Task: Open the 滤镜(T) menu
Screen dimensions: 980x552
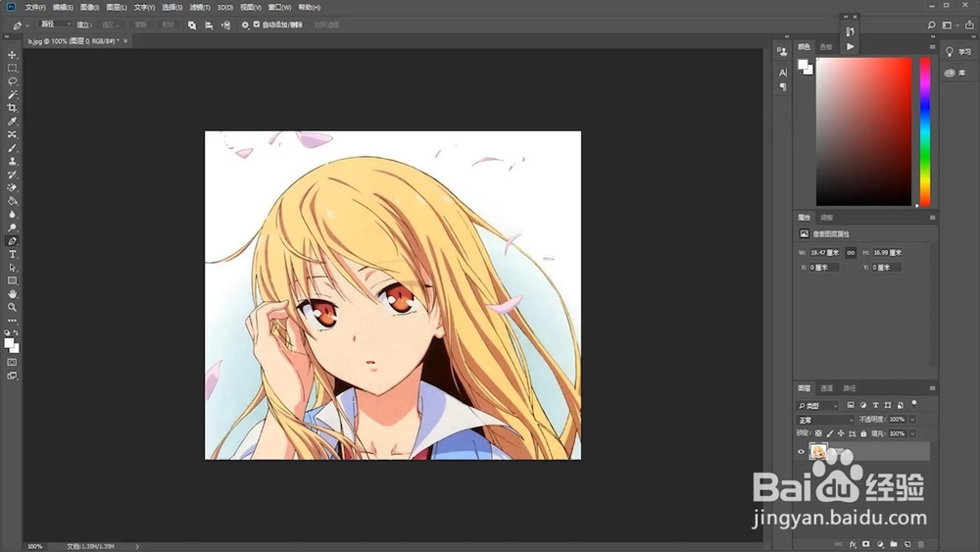Action: [x=199, y=8]
